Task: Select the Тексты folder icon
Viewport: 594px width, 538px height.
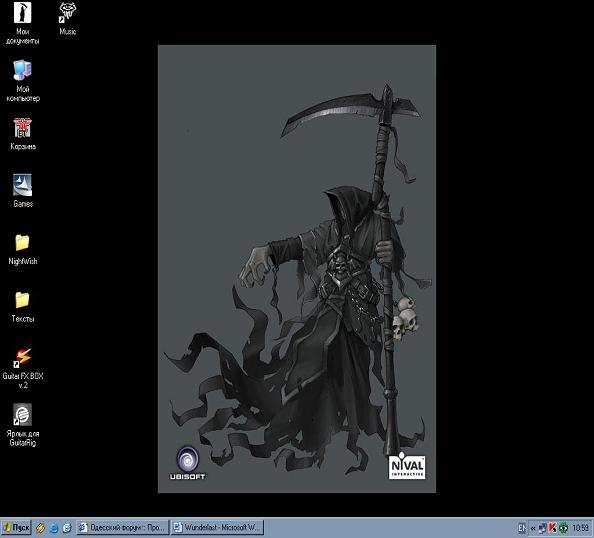Action: tap(22, 300)
